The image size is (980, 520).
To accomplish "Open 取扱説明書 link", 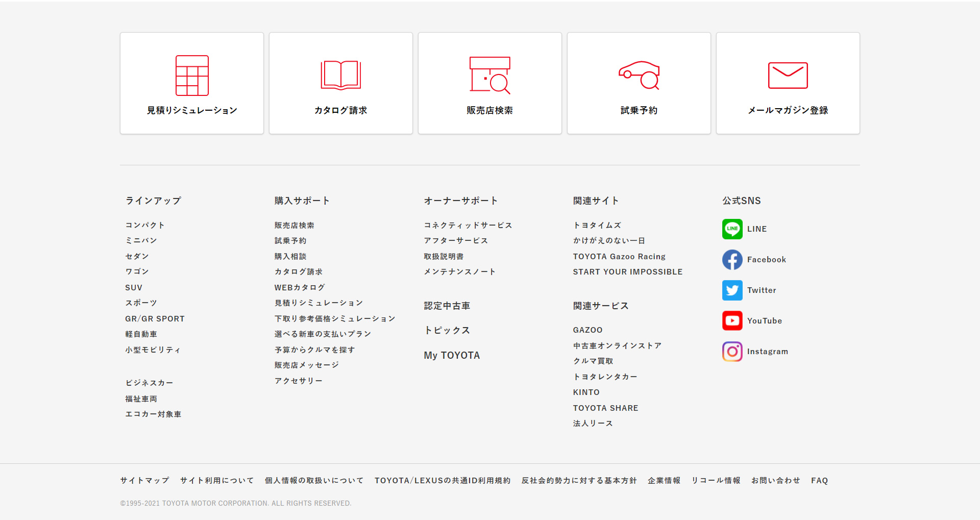I will 444,256.
